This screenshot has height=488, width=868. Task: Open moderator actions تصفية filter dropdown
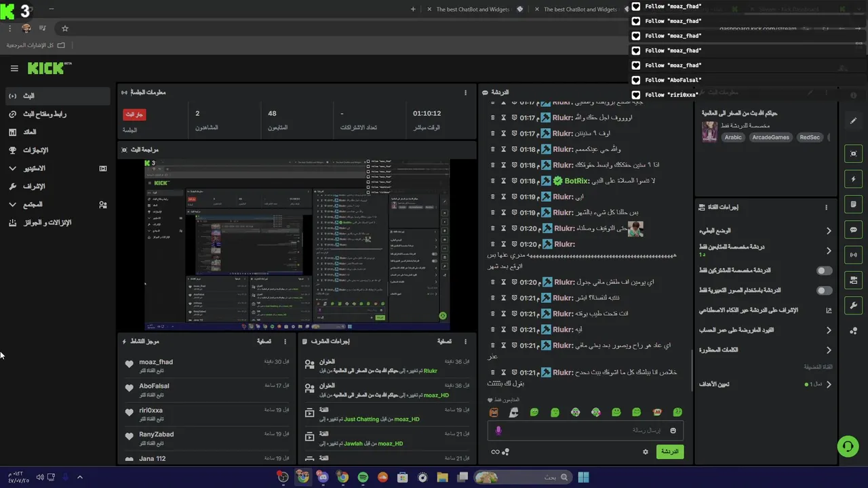tap(444, 342)
